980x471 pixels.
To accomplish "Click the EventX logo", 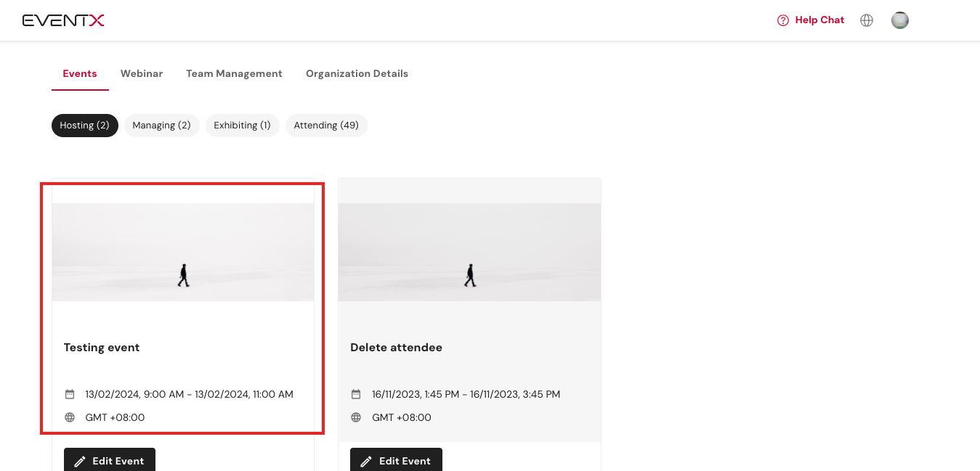I will [63, 20].
